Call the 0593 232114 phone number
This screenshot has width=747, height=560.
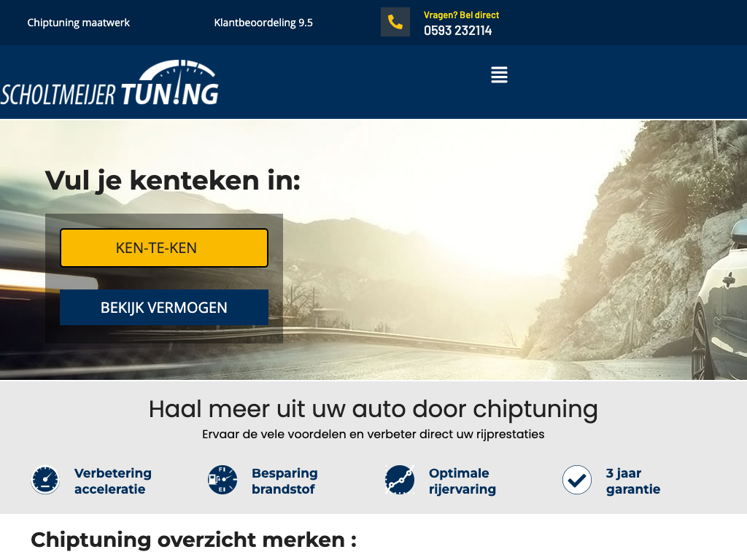[458, 31]
